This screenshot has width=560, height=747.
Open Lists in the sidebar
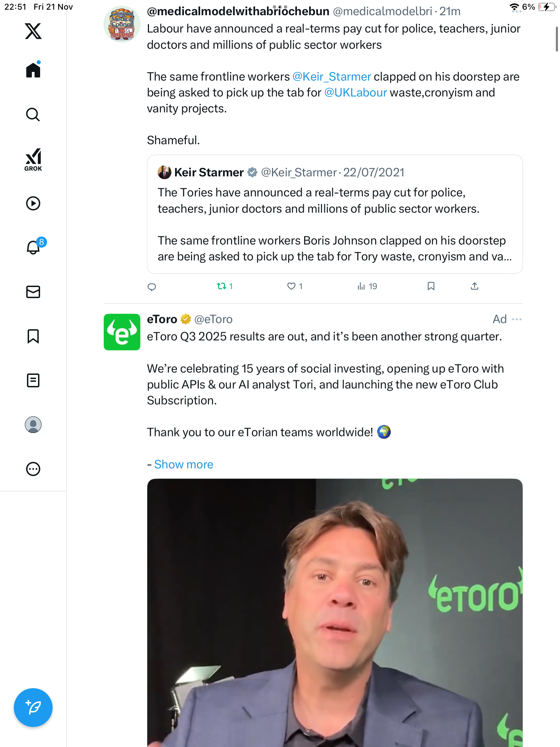(x=33, y=380)
